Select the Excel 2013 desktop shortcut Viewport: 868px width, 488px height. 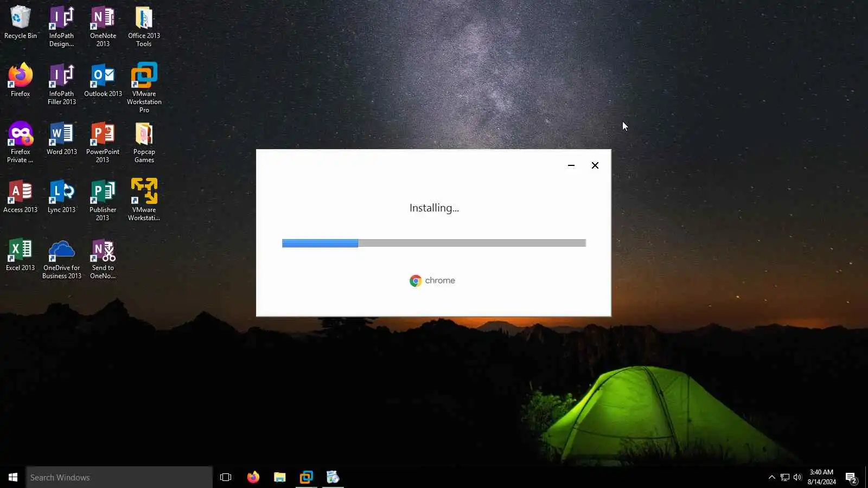point(21,254)
